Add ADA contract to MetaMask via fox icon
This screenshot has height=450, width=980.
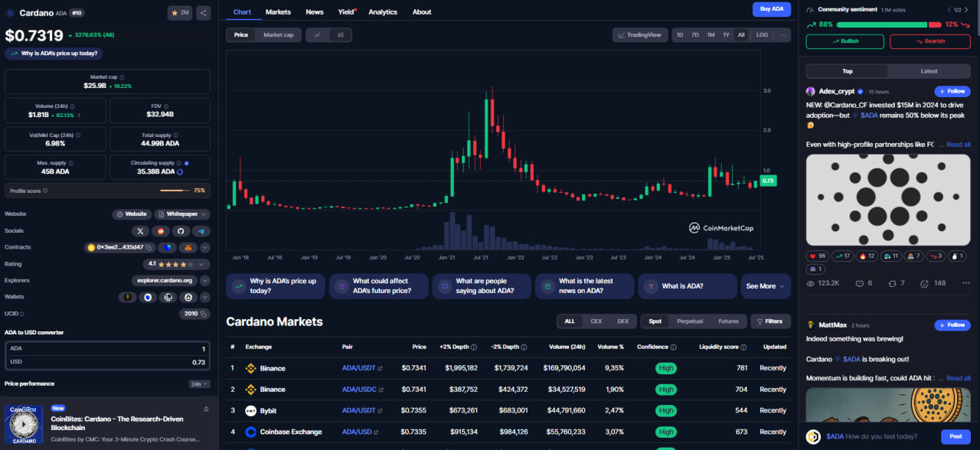click(188, 248)
